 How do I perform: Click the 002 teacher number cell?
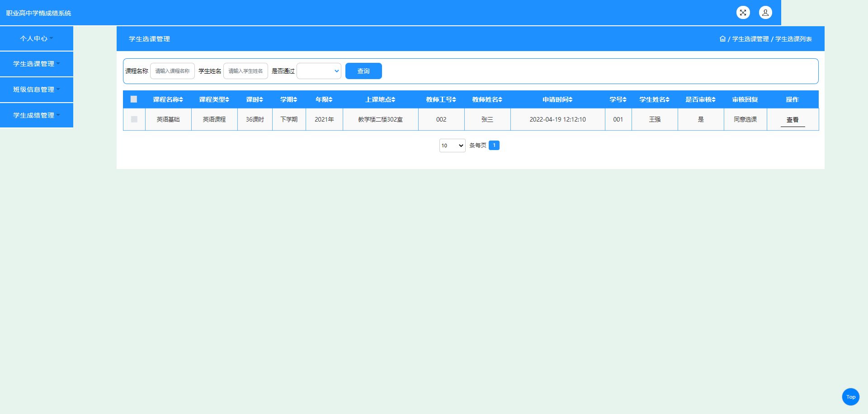pyautogui.click(x=441, y=119)
